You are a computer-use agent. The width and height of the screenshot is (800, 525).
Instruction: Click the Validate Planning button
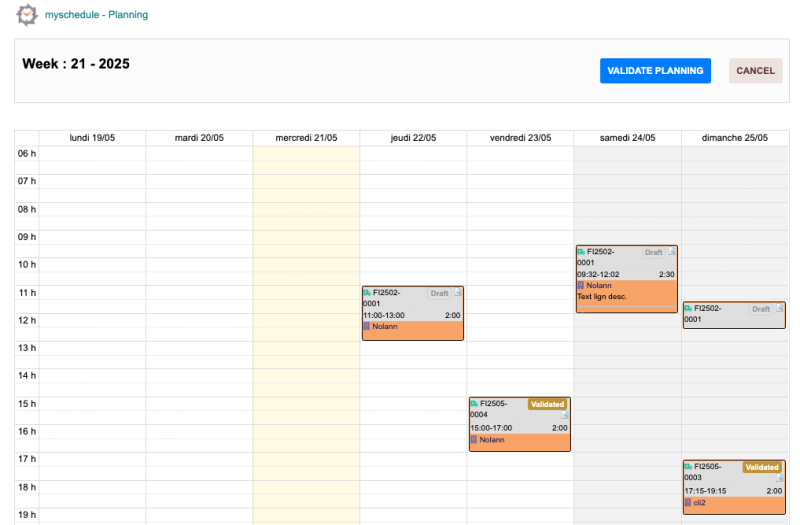(x=655, y=71)
